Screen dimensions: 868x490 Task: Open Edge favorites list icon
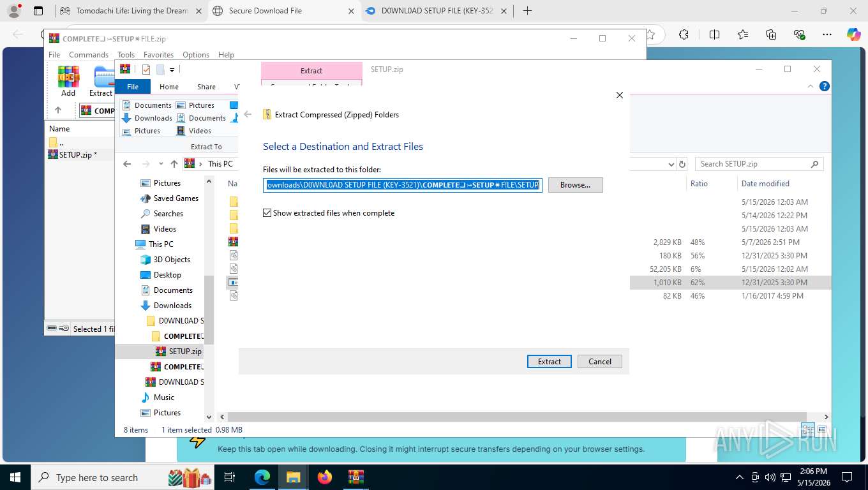pyautogui.click(x=742, y=34)
